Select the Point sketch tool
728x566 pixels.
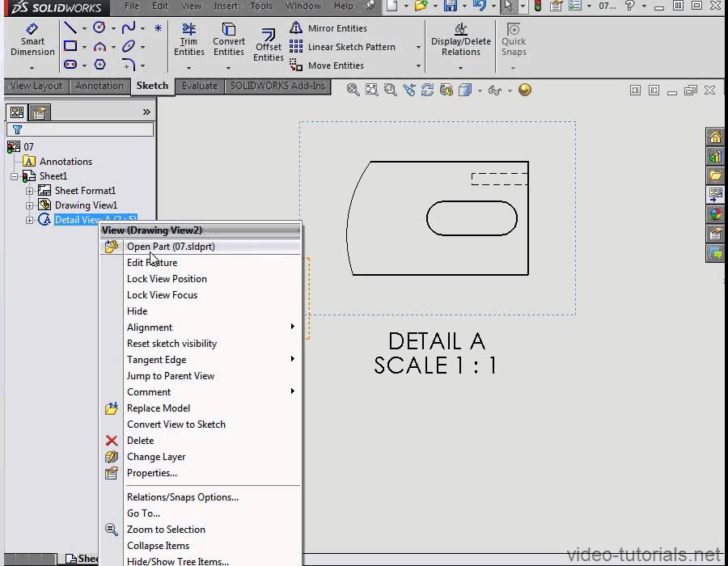click(x=158, y=27)
